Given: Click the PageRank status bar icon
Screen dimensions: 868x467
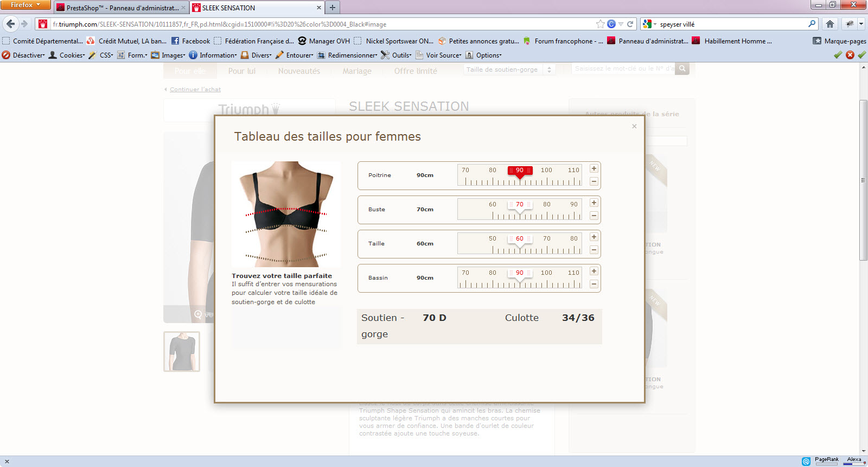Looking at the screenshot, I should [827, 460].
